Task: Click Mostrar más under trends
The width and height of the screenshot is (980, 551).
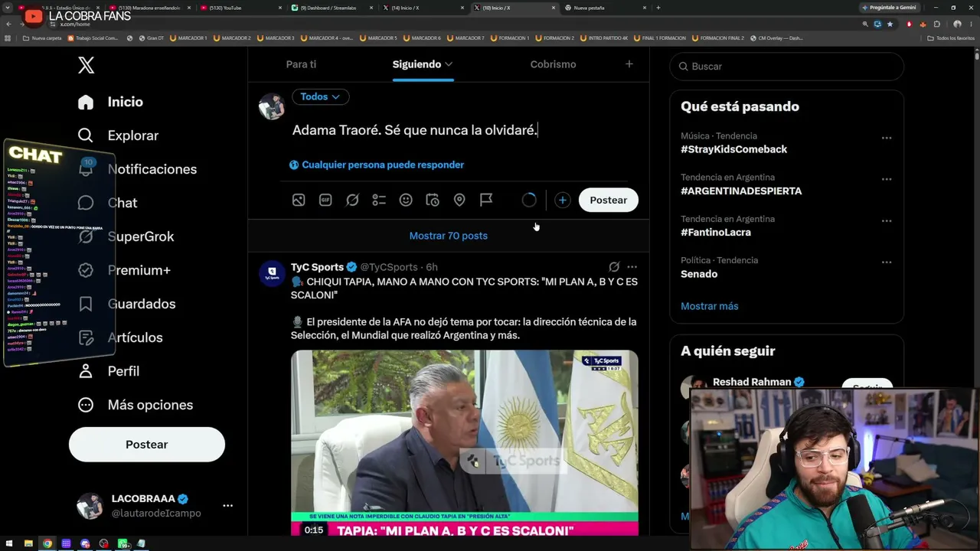Action: click(x=710, y=306)
